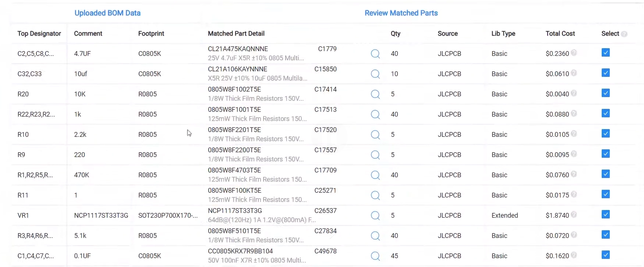Image resolution: width=644 pixels, height=267 pixels.
Task: Click part number C26537
Action: (325, 211)
